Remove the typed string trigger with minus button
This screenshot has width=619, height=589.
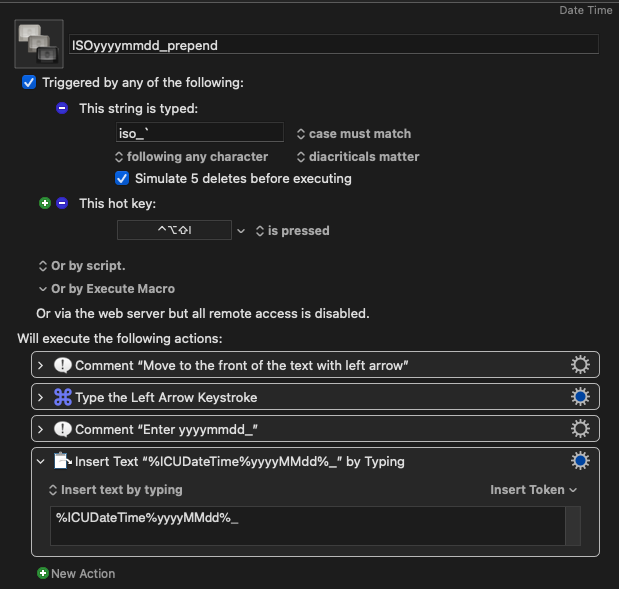[x=62, y=109]
